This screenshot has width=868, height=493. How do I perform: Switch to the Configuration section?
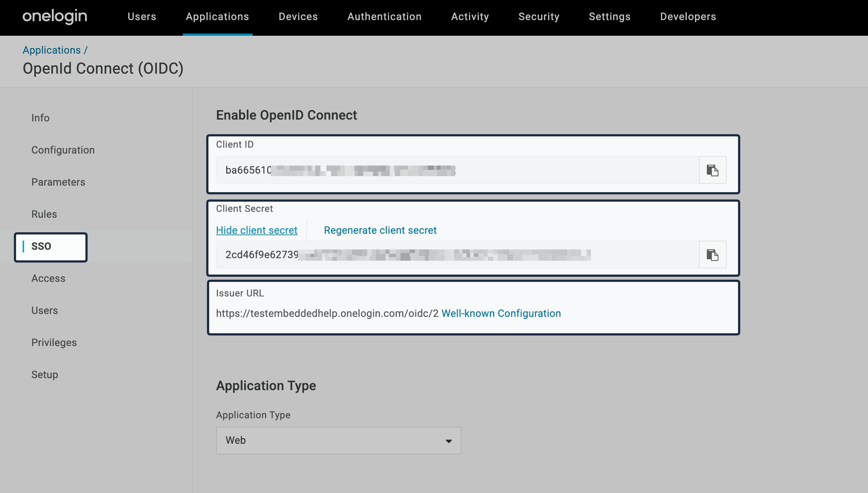point(63,150)
